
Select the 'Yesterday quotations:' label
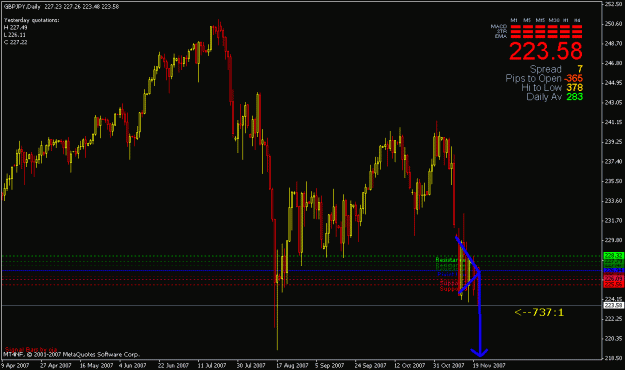[x=32, y=20]
